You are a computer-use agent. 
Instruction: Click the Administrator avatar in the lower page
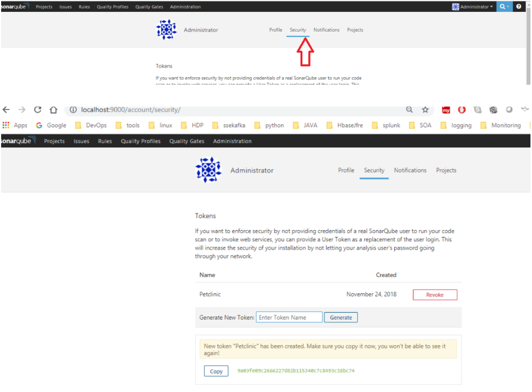click(208, 170)
